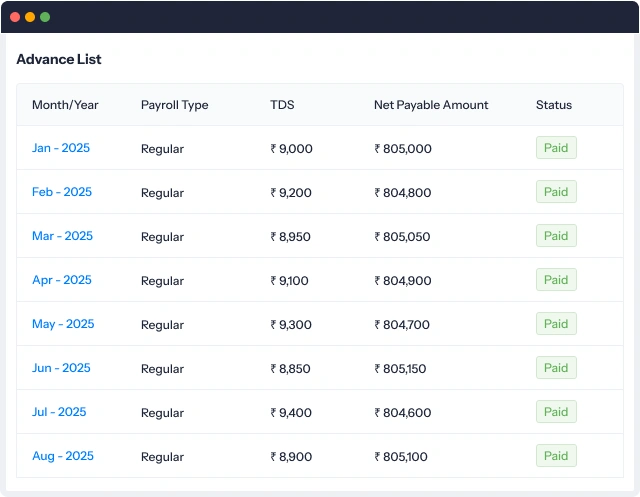The height and width of the screenshot is (497, 640).
Task: Open the Apr - 2025 payroll link
Action: (62, 280)
